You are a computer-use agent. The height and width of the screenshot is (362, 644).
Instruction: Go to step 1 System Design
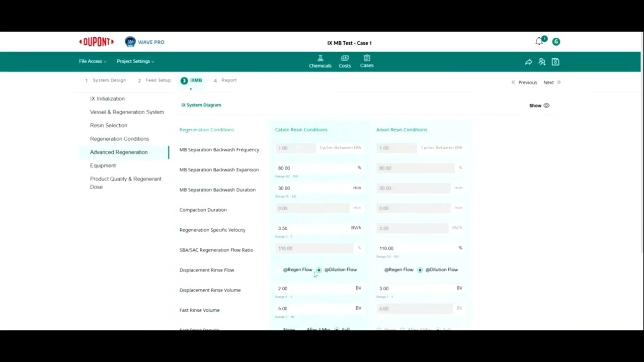pos(106,80)
